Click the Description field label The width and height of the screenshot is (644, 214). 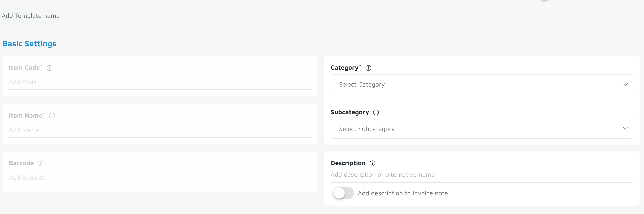tap(348, 163)
